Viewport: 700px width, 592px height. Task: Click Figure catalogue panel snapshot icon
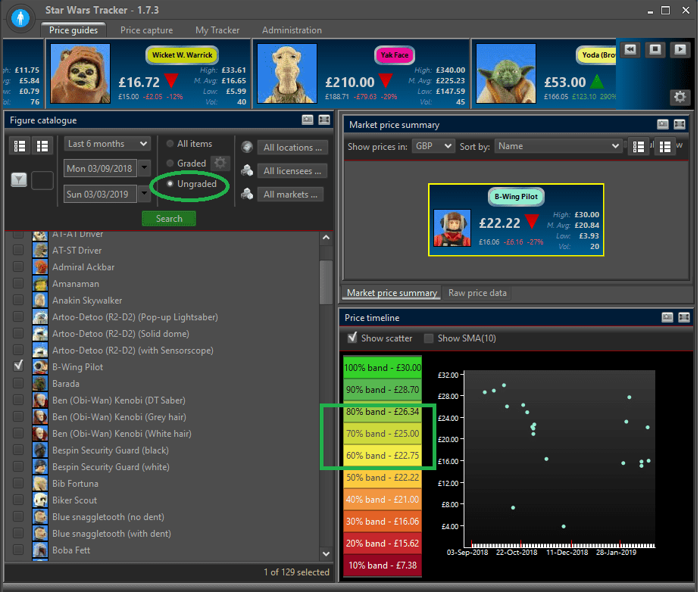click(308, 120)
